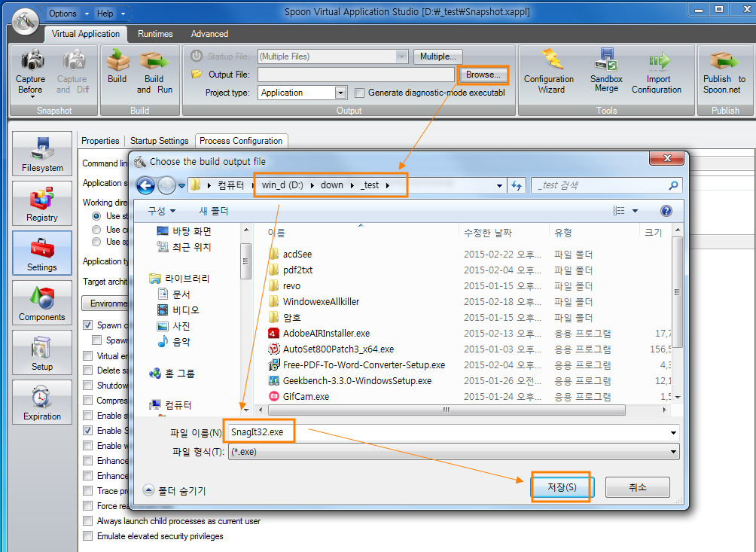Click the Spoon Studio application orb
Screen dimensions: 756x552
tap(25, 21)
